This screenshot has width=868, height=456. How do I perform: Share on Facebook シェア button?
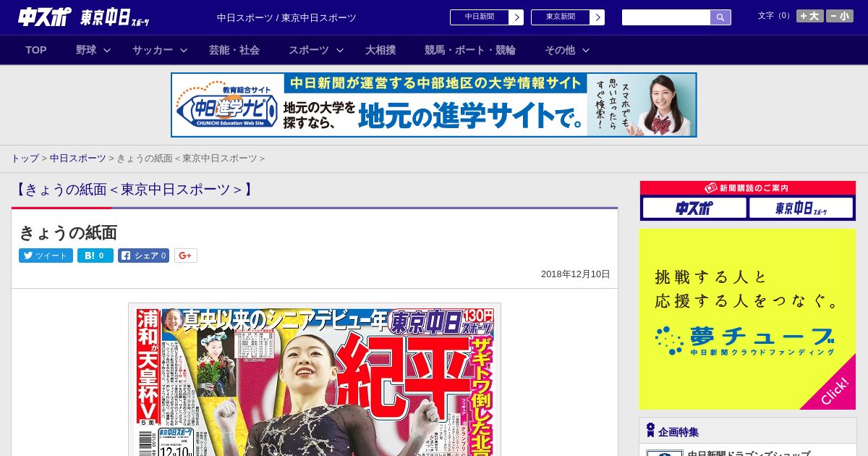143,256
